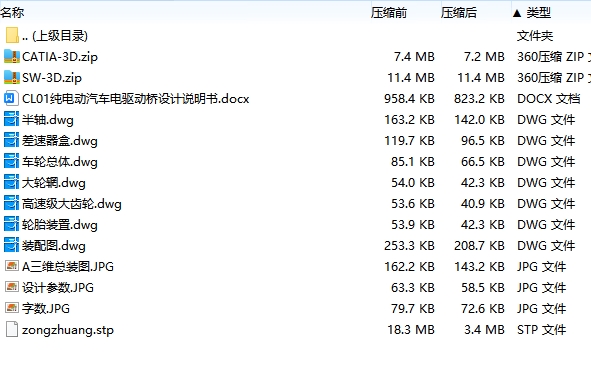
Task: Click the 85.1 KB size of 车轮总体.dwg
Action: pyautogui.click(x=413, y=162)
